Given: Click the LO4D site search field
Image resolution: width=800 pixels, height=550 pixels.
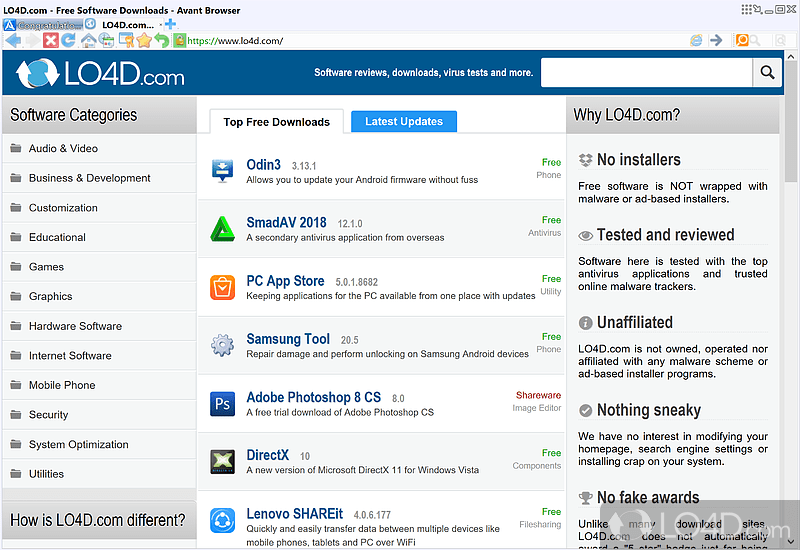Looking at the screenshot, I should pyautogui.click(x=646, y=72).
